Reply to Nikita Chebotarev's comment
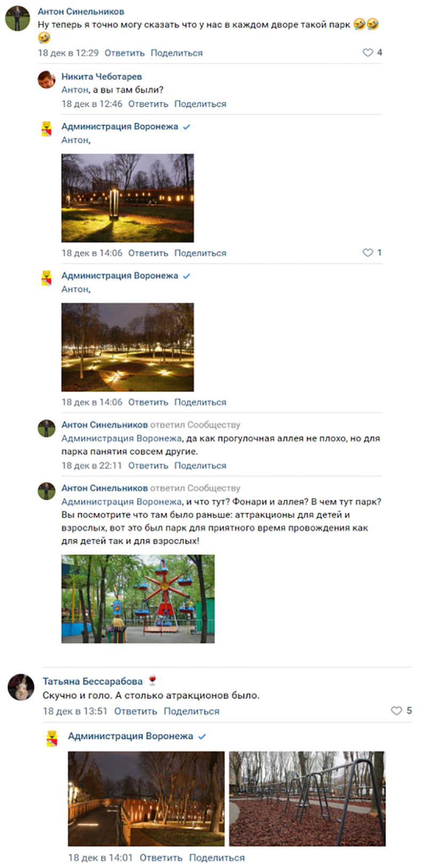427x868 pixels. (x=148, y=104)
